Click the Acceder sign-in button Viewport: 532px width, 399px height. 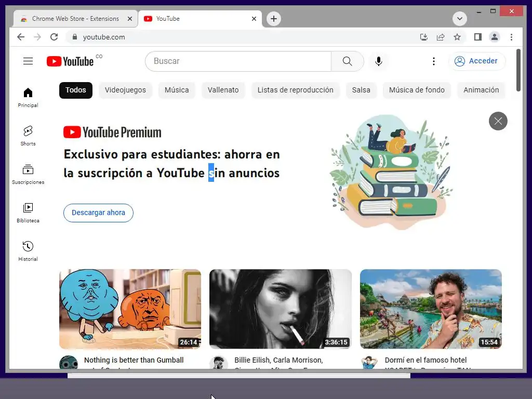pos(477,61)
